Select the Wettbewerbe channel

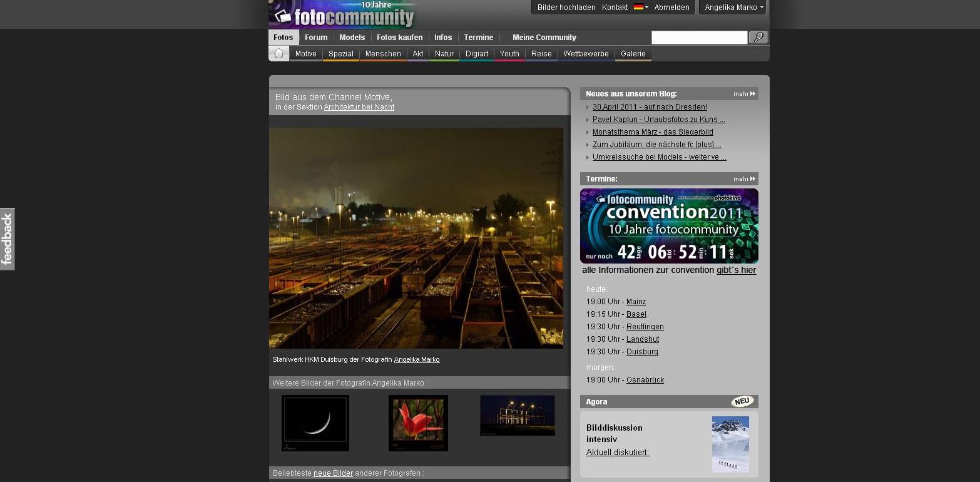586,54
